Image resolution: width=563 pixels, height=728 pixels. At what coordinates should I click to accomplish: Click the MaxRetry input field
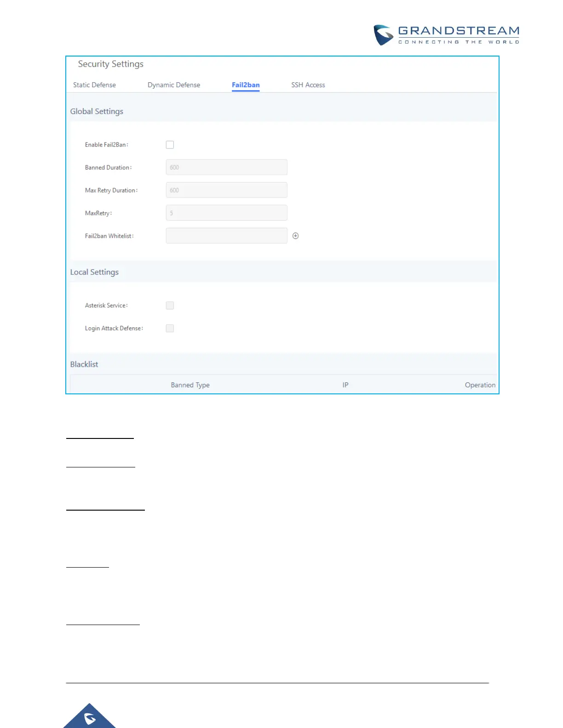[226, 213]
